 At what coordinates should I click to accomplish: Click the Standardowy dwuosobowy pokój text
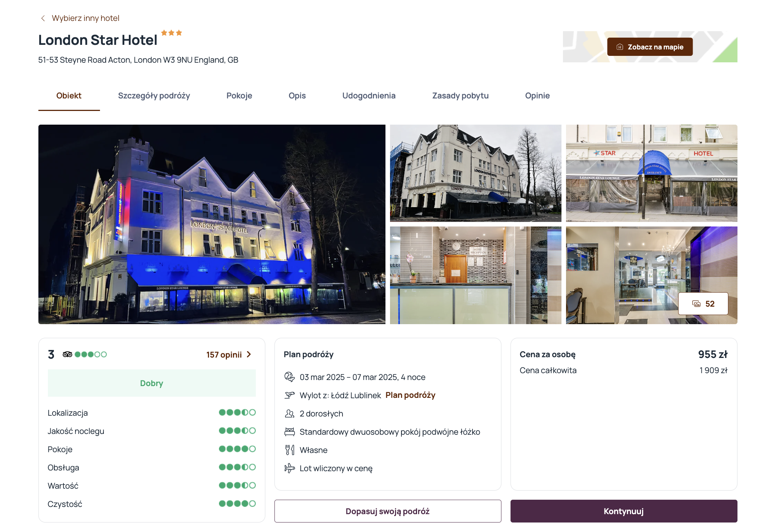(x=390, y=432)
